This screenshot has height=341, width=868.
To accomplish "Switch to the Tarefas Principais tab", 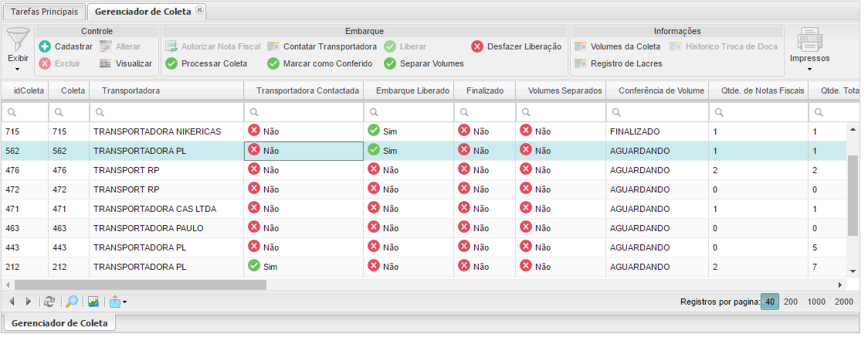I will click(x=43, y=12).
